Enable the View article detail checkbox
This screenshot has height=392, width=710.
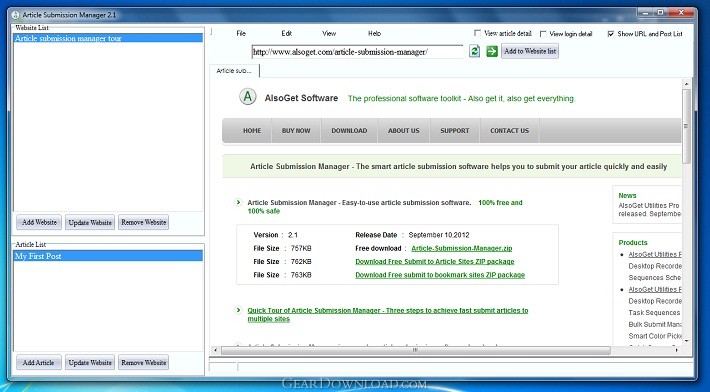(x=477, y=33)
